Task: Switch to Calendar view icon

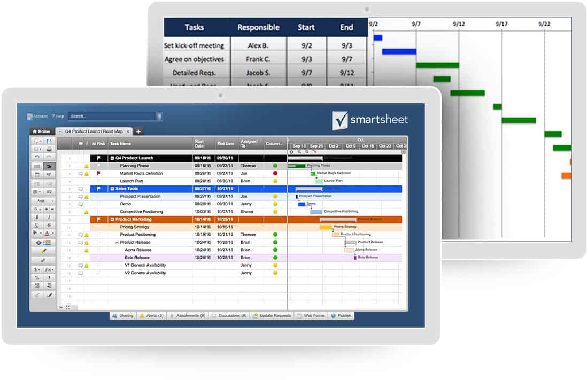Action: click(37, 174)
